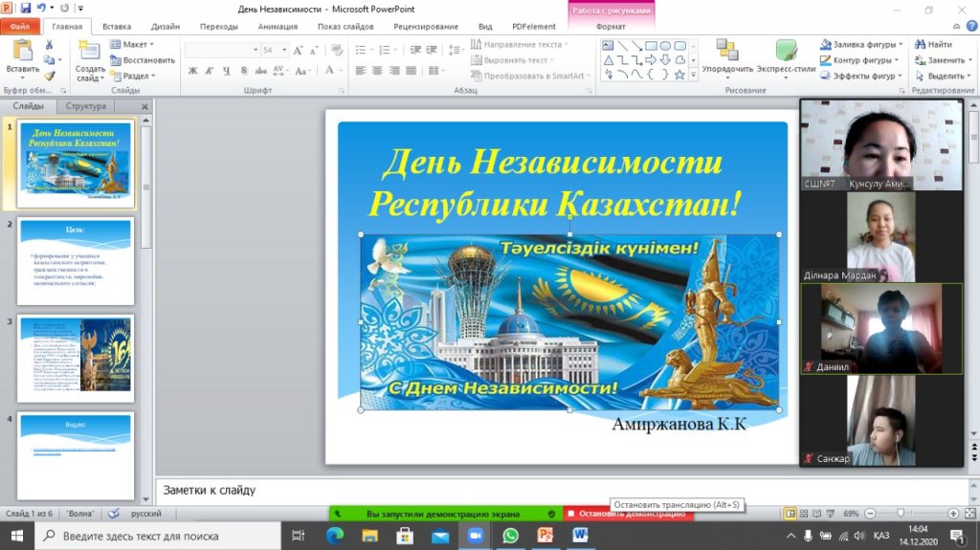Select the right arrow shape
980x550 pixels.
point(651,60)
